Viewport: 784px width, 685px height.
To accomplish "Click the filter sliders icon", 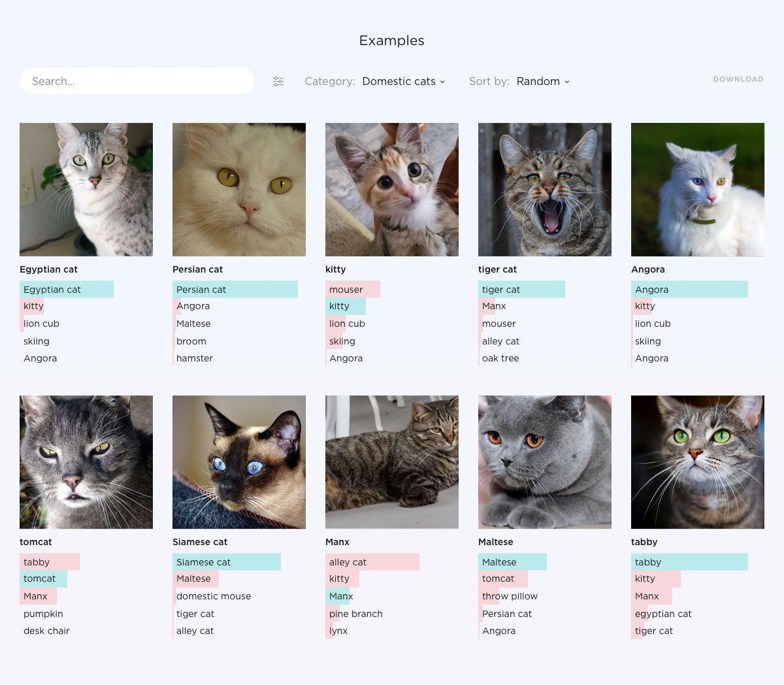I will point(278,82).
